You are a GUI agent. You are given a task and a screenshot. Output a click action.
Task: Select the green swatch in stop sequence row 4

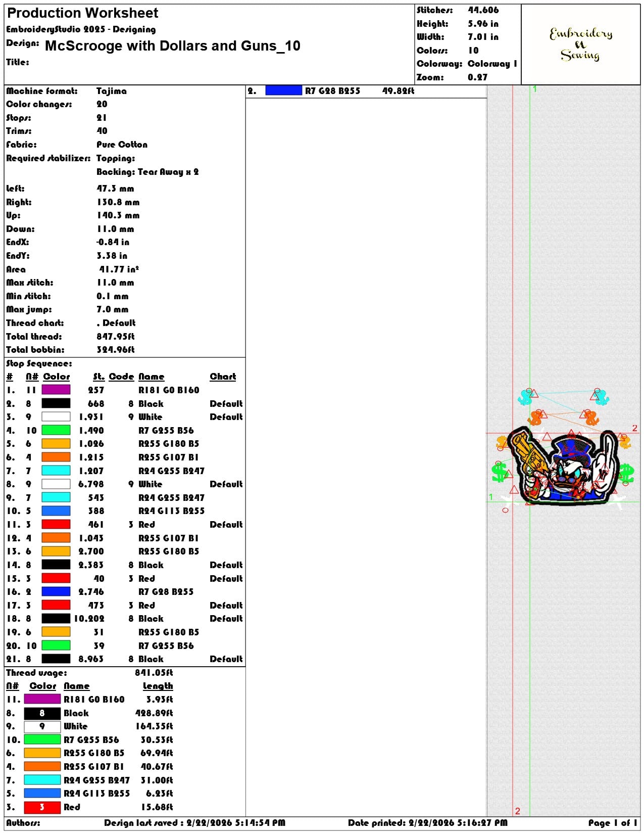click(x=56, y=430)
